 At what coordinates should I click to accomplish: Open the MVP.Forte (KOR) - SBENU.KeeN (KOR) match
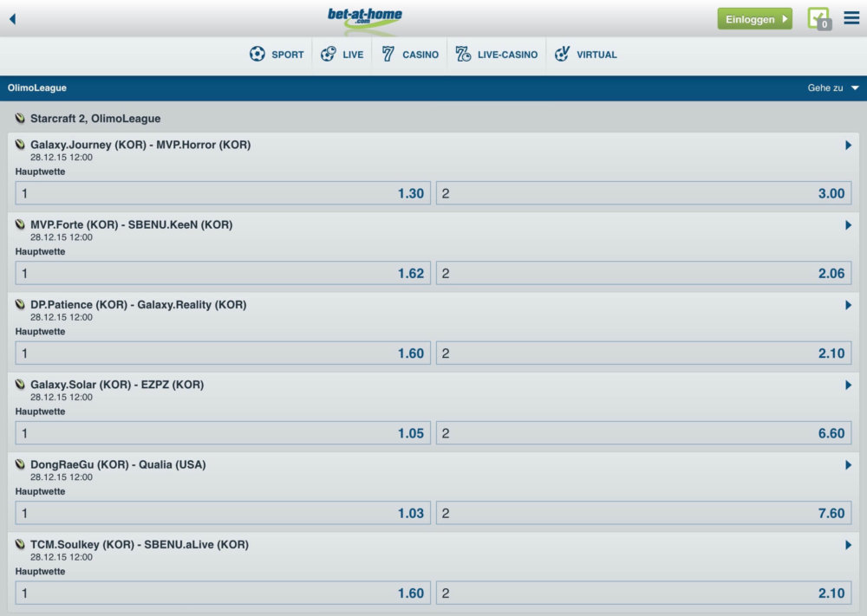point(132,225)
